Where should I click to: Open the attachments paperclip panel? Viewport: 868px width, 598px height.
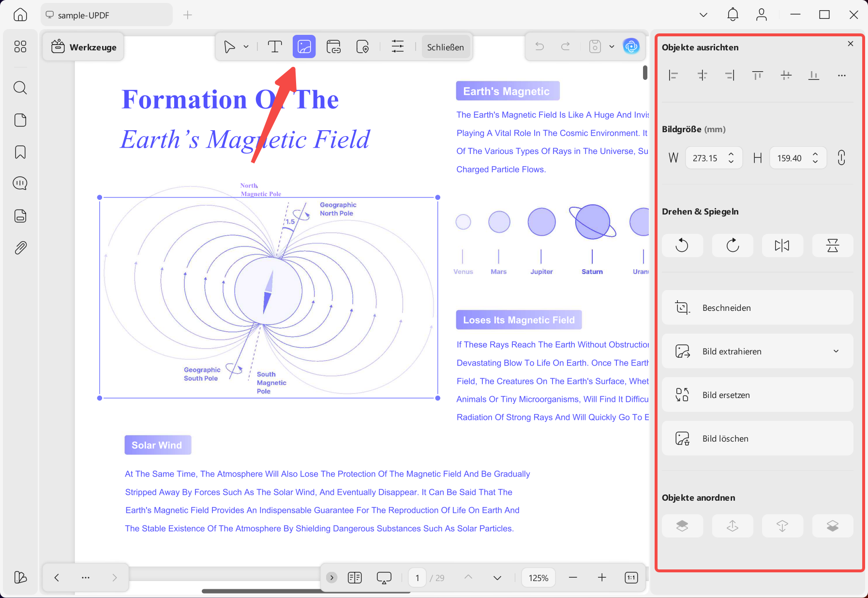[20, 248]
